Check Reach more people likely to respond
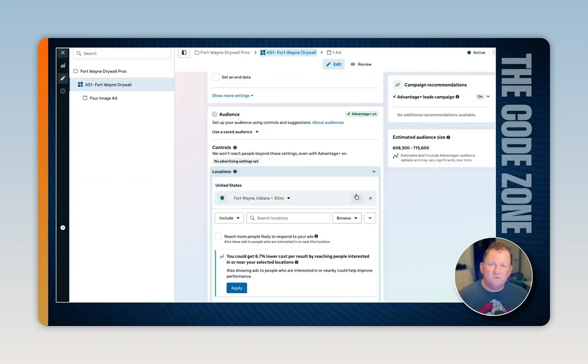 tap(218, 236)
